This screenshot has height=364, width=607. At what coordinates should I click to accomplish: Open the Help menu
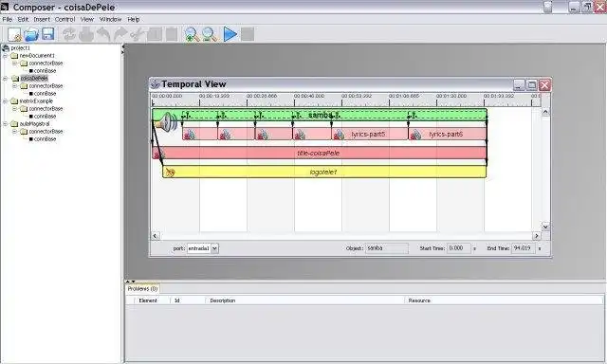coord(134,19)
